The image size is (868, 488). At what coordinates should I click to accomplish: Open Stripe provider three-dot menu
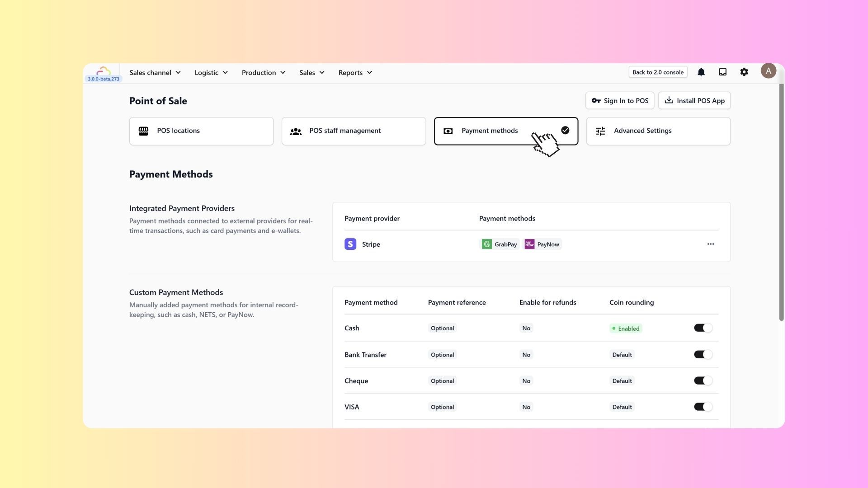pos(711,244)
